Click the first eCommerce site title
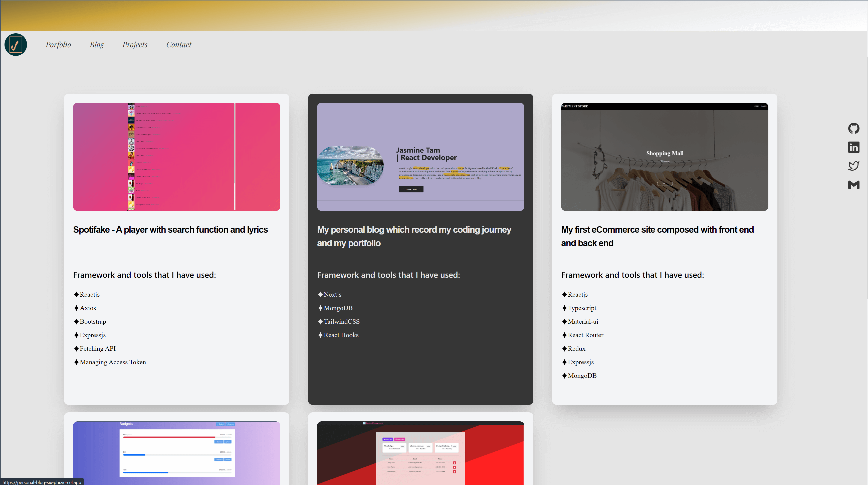 657,236
